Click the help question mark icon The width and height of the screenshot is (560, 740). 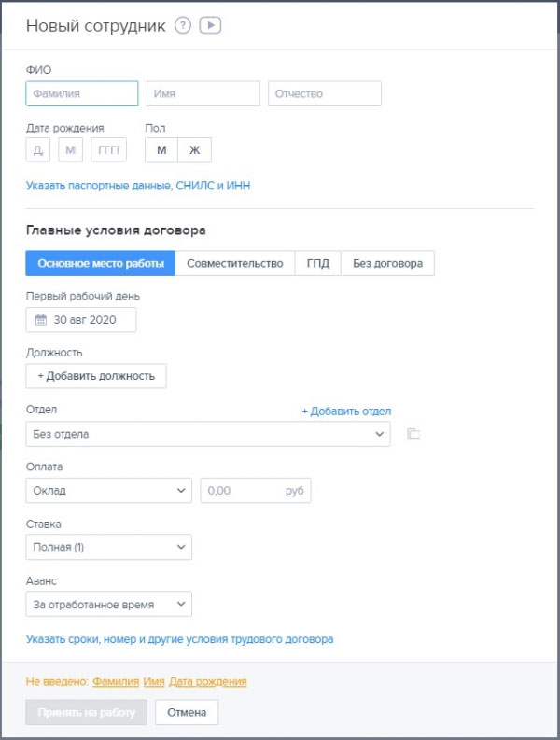point(183,26)
